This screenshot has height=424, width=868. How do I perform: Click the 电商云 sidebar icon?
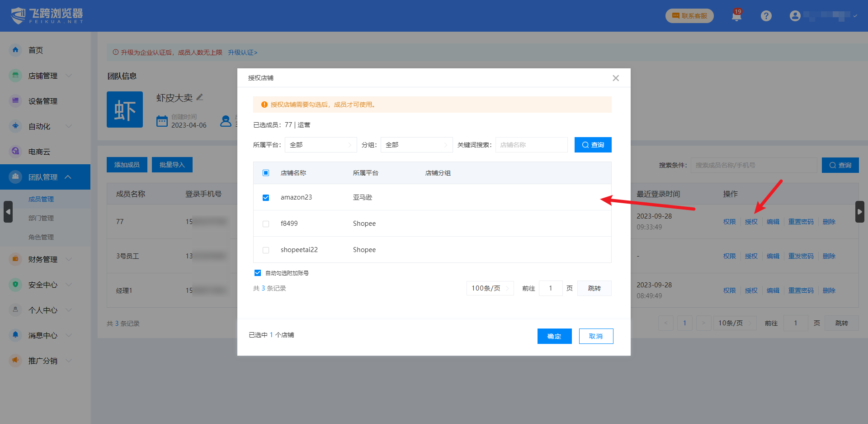(x=15, y=152)
